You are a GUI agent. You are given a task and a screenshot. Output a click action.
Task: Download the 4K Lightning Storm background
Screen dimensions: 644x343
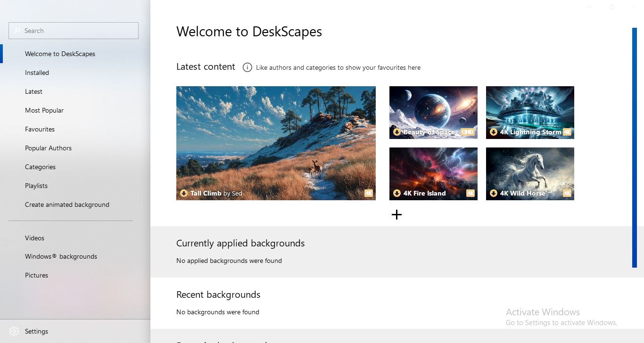[x=494, y=132]
